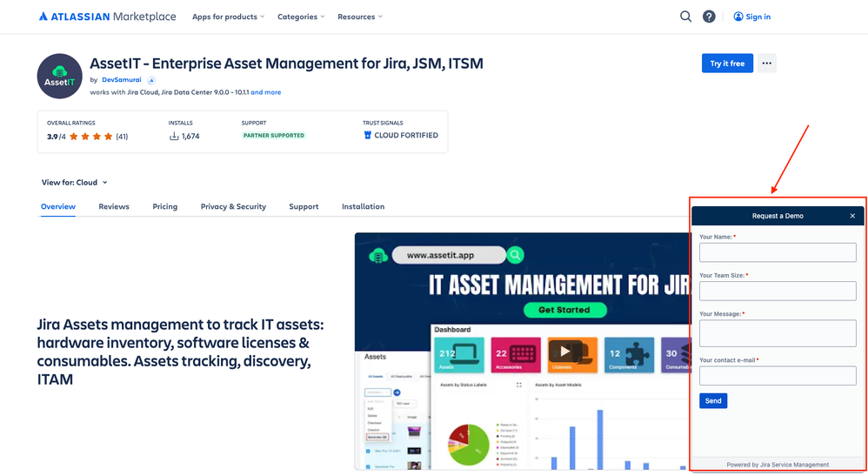Expand the Resources menu

(x=360, y=17)
